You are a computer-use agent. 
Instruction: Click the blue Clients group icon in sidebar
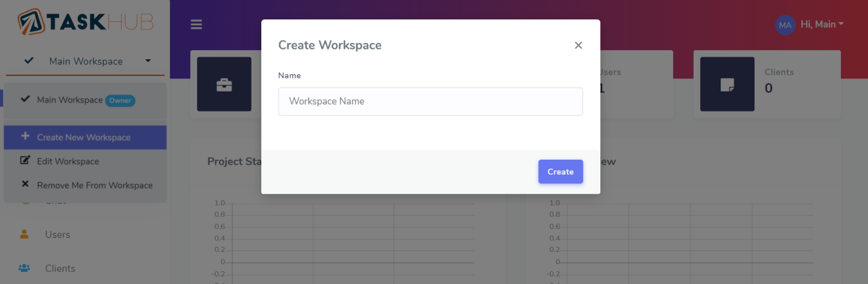tap(24, 268)
